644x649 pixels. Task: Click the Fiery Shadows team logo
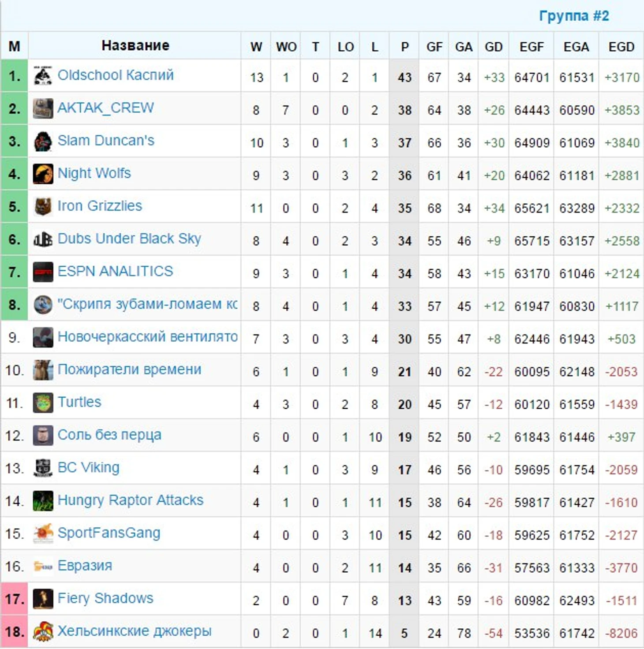click(43, 599)
